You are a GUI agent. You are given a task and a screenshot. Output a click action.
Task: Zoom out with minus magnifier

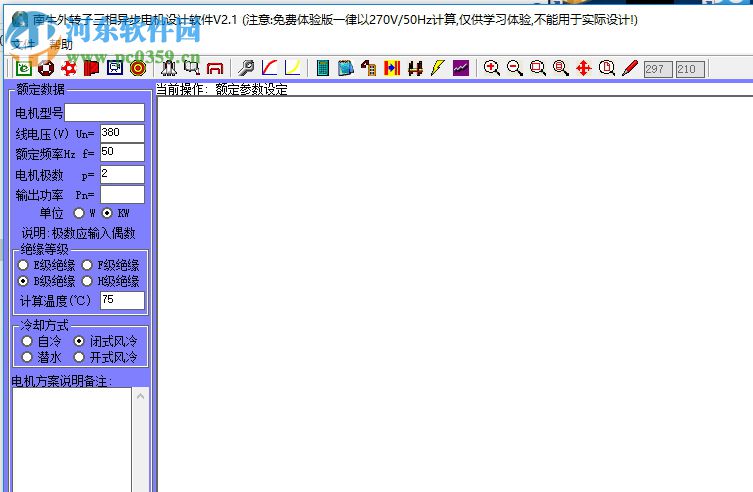coord(514,68)
